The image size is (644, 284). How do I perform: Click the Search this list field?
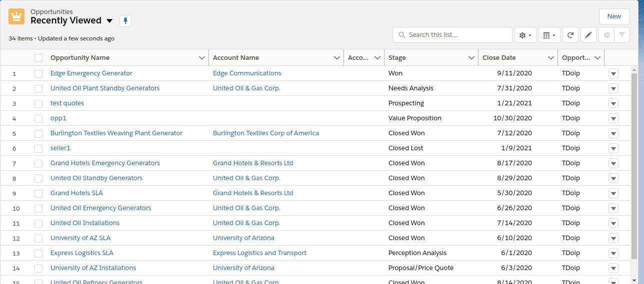click(452, 35)
